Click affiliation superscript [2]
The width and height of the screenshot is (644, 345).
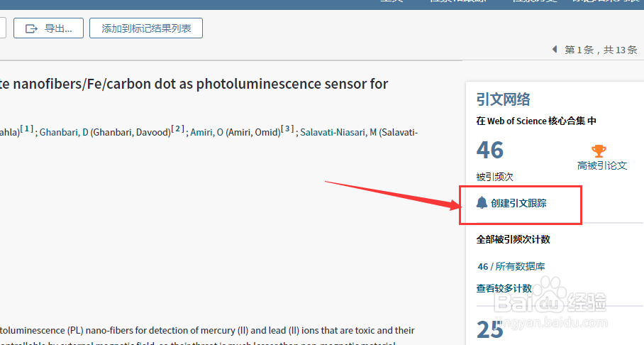tap(178, 129)
